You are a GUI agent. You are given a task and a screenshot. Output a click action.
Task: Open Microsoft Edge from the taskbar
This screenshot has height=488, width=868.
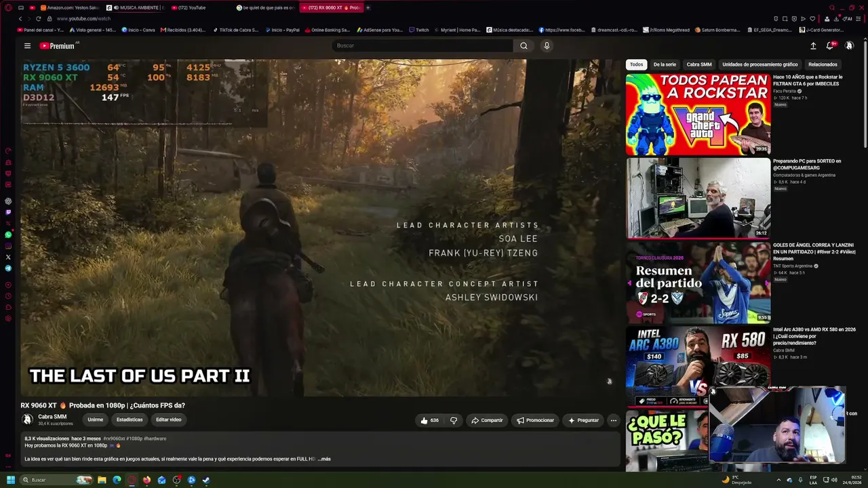point(117,480)
